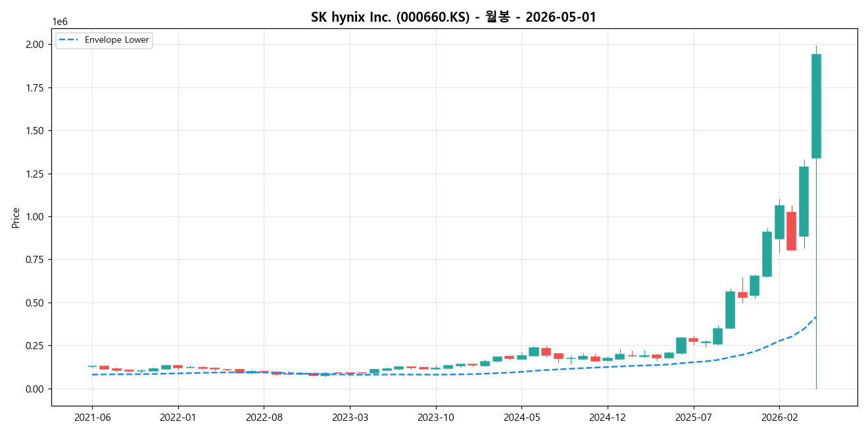Click the 1.50 y-axis tick label
868x434 pixels.
coord(35,131)
